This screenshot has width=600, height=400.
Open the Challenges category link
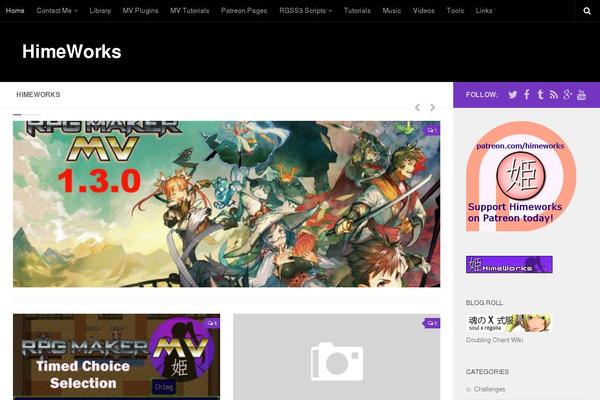(489, 389)
